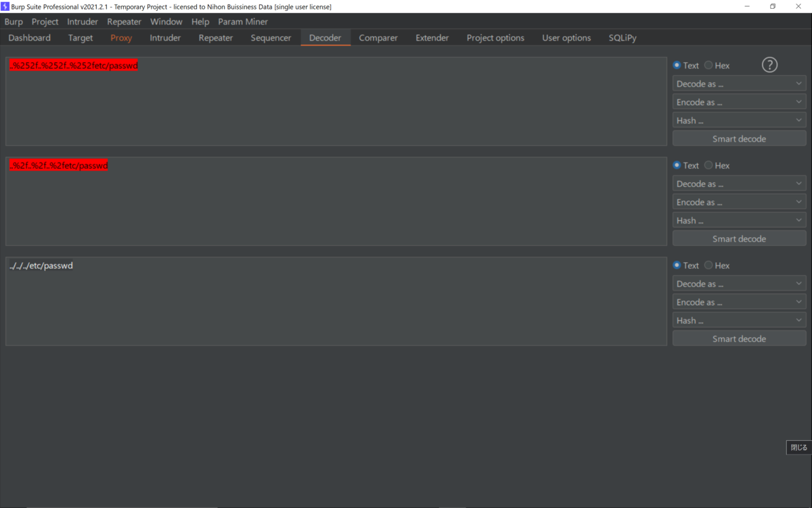Viewport: 812px width, 508px height.
Task: Switch to the Proxy tab
Action: pyautogui.click(x=121, y=38)
